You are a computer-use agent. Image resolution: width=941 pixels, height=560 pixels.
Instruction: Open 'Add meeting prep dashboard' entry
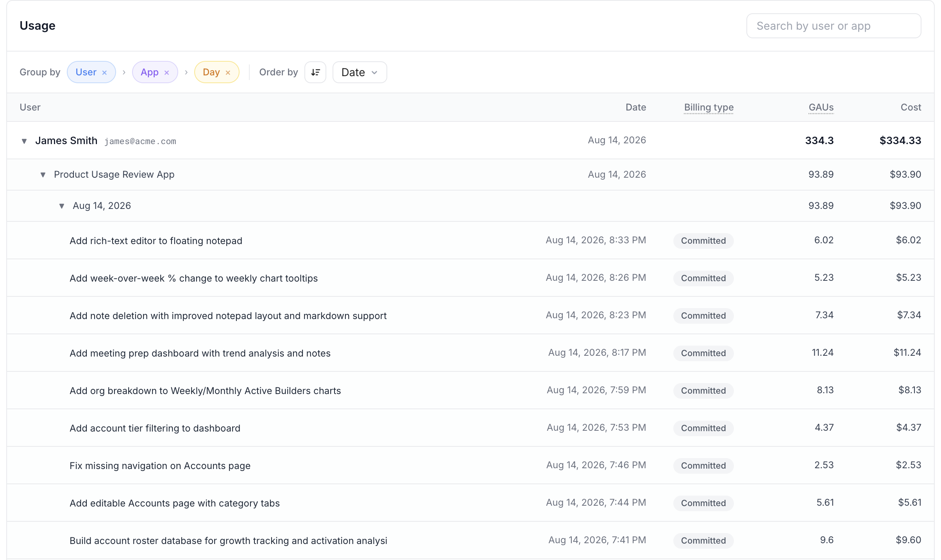coord(200,353)
